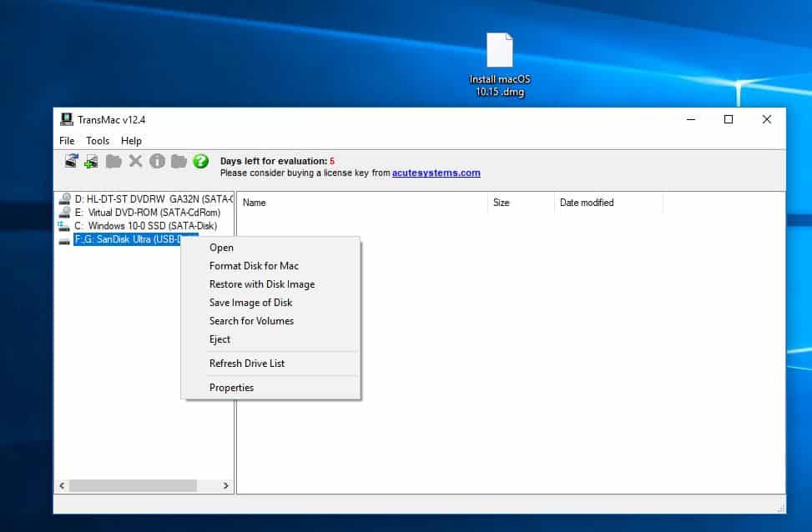
Task: Click the C: Windows SSD drive icon
Action: (x=63, y=226)
